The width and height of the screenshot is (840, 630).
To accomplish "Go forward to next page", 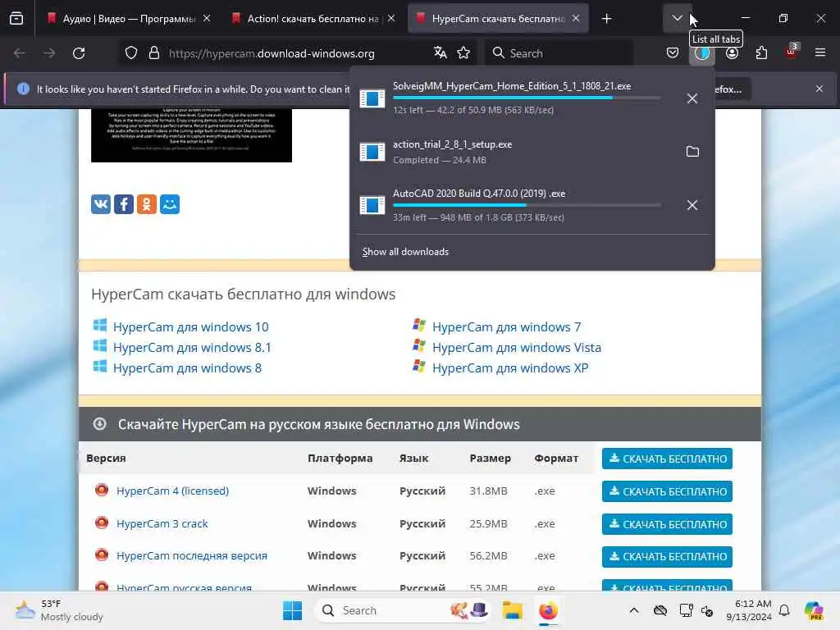I will click(48, 53).
